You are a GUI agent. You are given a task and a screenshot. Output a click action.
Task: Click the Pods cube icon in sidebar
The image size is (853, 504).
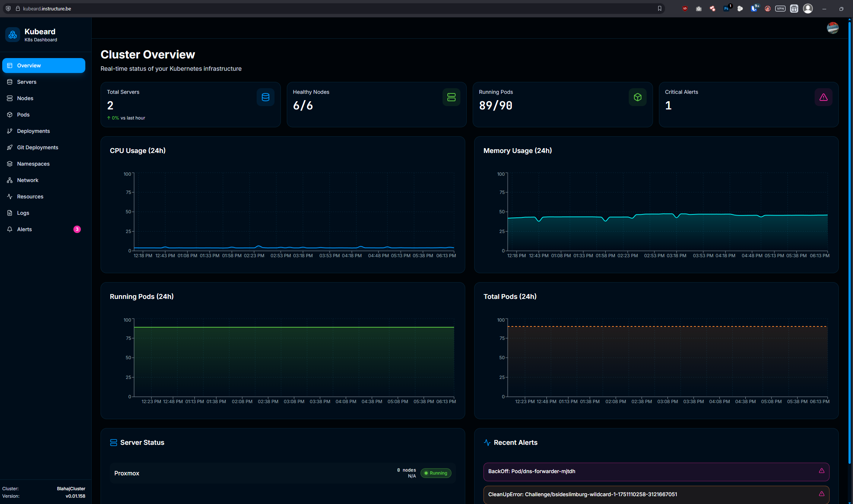click(10, 115)
